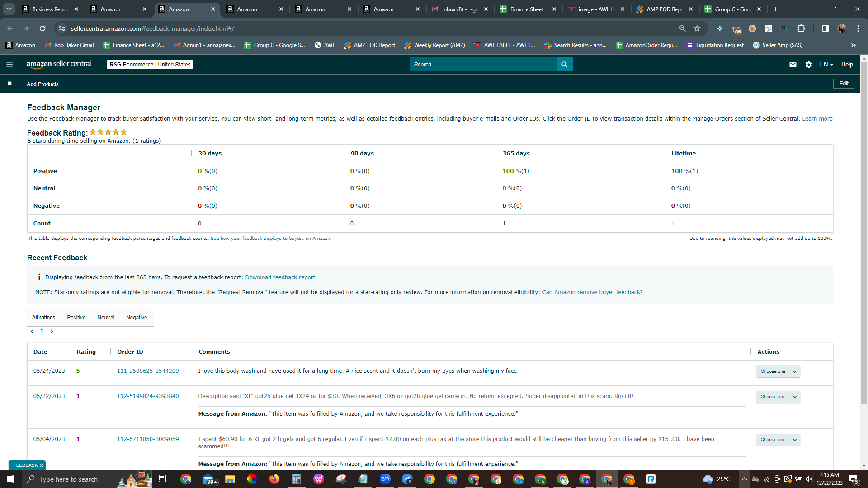Open order ID 112-5199824-9393840

tap(148, 396)
